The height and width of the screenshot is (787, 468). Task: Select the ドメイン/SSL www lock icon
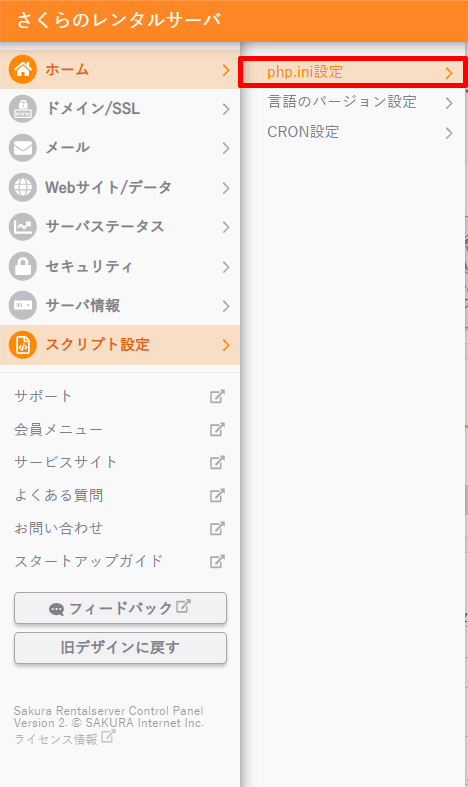pos(23,108)
